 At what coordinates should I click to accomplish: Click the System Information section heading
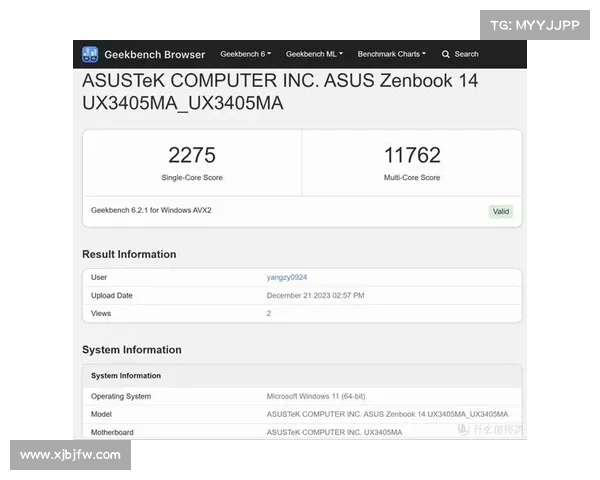(132, 349)
